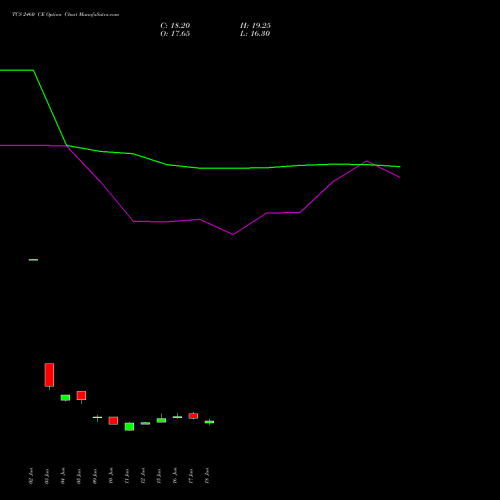The width and height of the screenshot is (500, 500).
Task: Select the 02 Jun date label
Action: 31,476
